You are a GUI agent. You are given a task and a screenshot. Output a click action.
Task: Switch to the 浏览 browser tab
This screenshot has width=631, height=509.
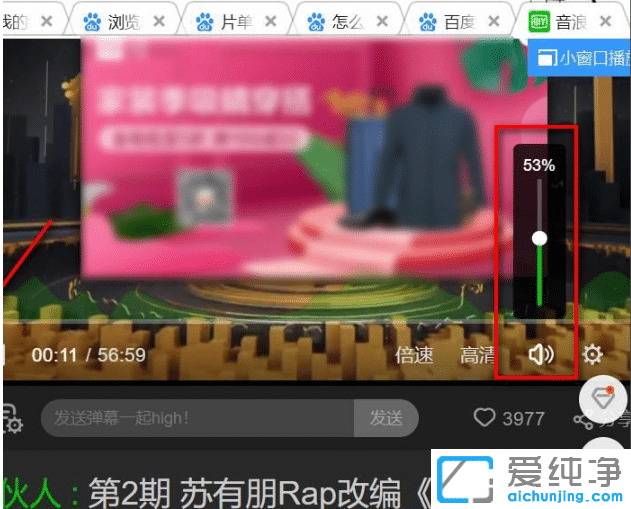coord(123,21)
